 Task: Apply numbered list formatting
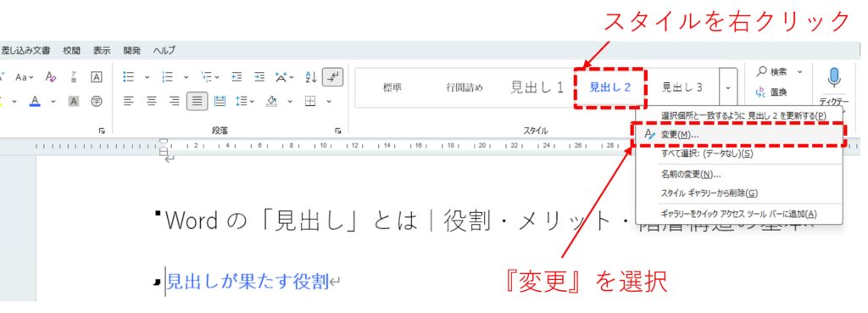[167, 77]
